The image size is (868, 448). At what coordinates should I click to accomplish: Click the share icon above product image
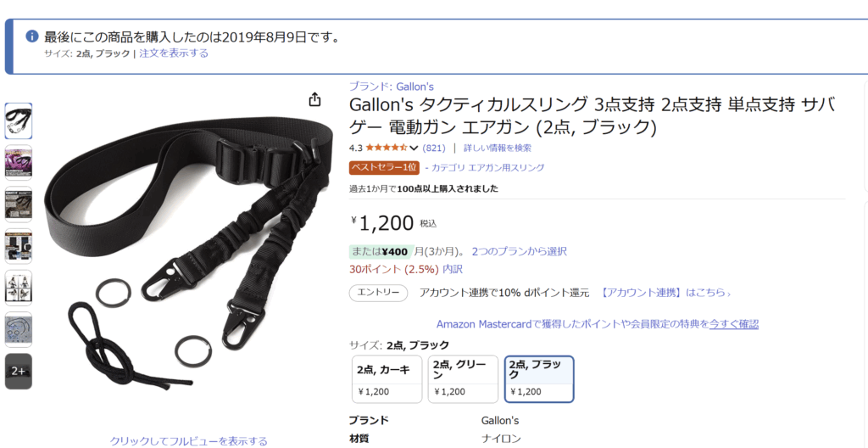(314, 100)
